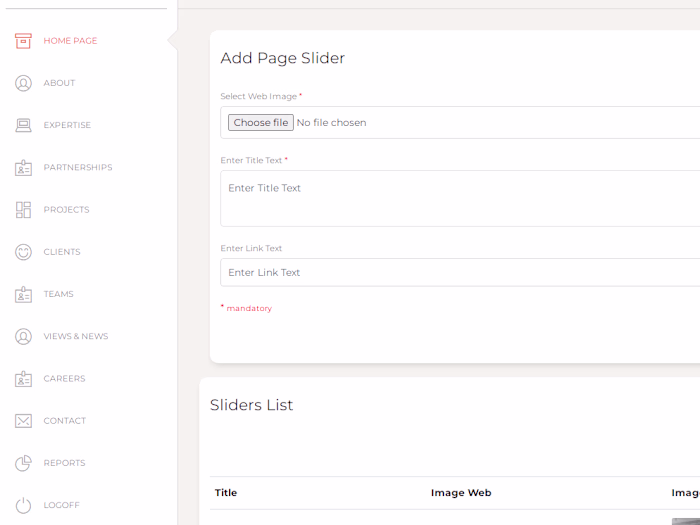Click the Contact envelope icon

click(x=23, y=421)
